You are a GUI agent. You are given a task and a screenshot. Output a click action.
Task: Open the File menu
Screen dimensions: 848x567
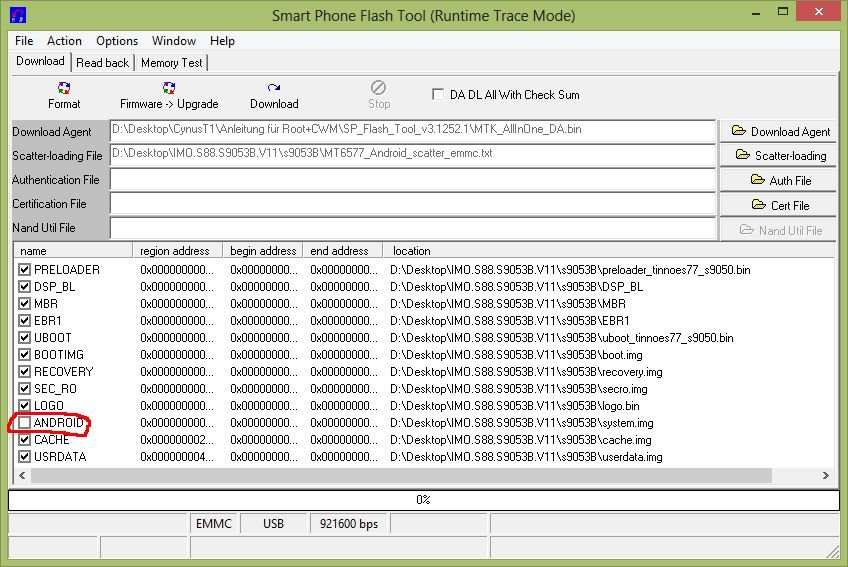(x=24, y=41)
